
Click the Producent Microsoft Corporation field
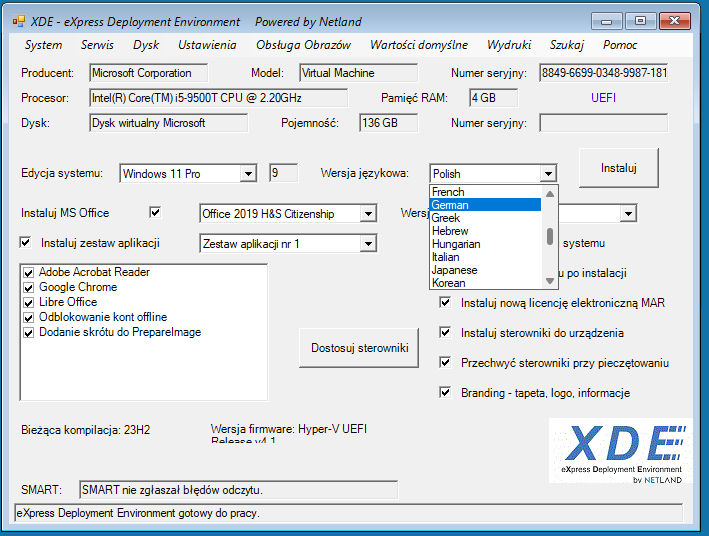coord(148,73)
